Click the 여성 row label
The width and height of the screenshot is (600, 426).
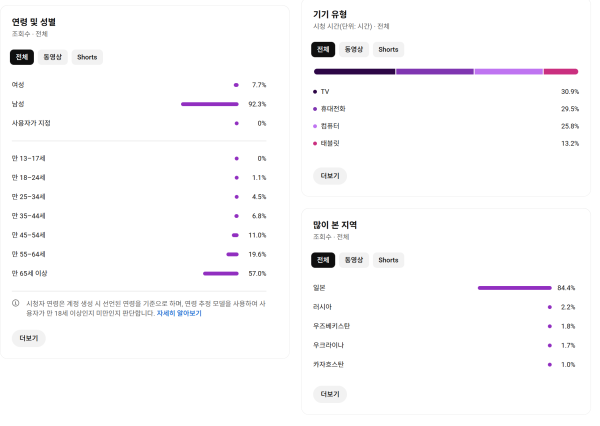point(18,85)
